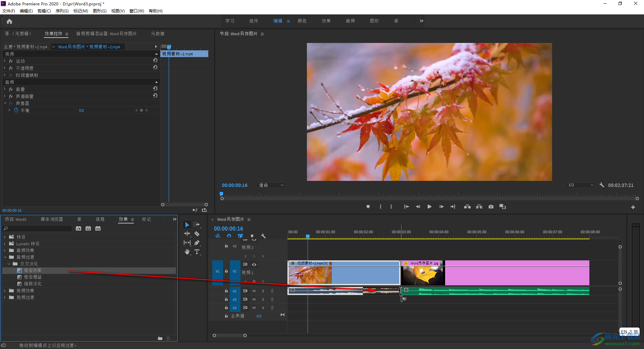Image resolution: width=644 pixels, height=349 pixels.
Task: Solo audio track A2
Action: click(263, 299)
